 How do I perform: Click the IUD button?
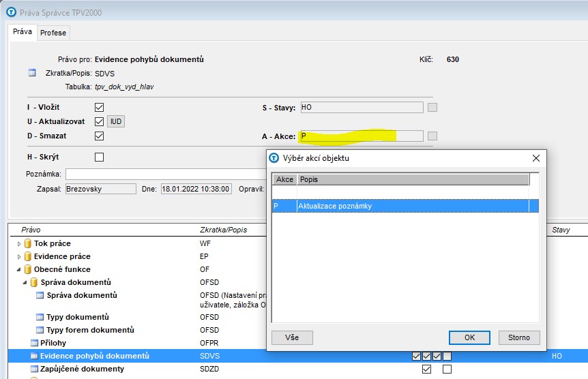[x=116, y=121]
